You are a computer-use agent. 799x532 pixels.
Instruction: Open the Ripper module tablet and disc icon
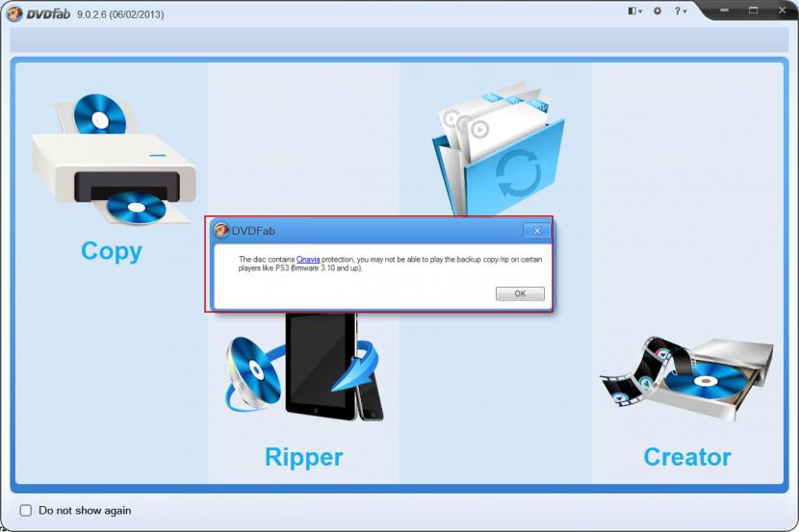coord(304,367)
